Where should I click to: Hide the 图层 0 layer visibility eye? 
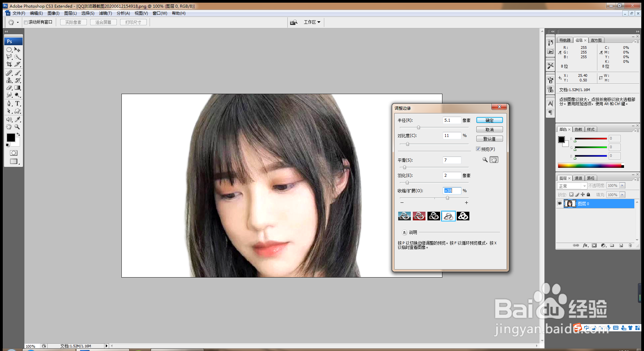560,204
